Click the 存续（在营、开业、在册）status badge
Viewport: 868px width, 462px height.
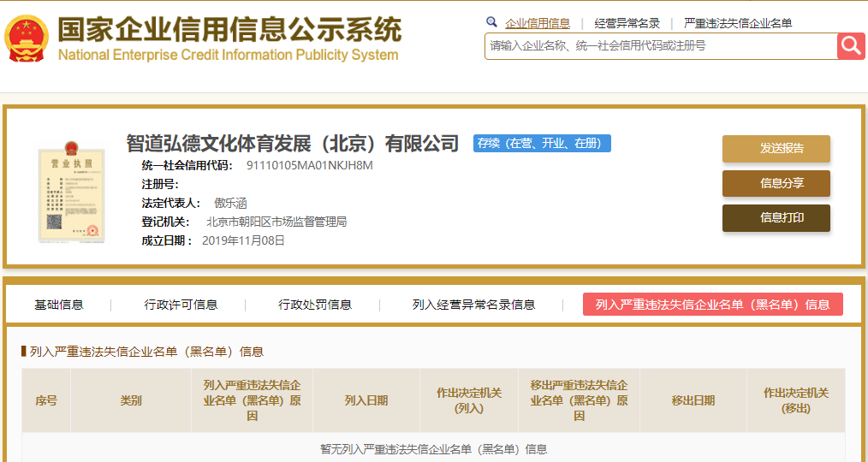tap(542, 143)
